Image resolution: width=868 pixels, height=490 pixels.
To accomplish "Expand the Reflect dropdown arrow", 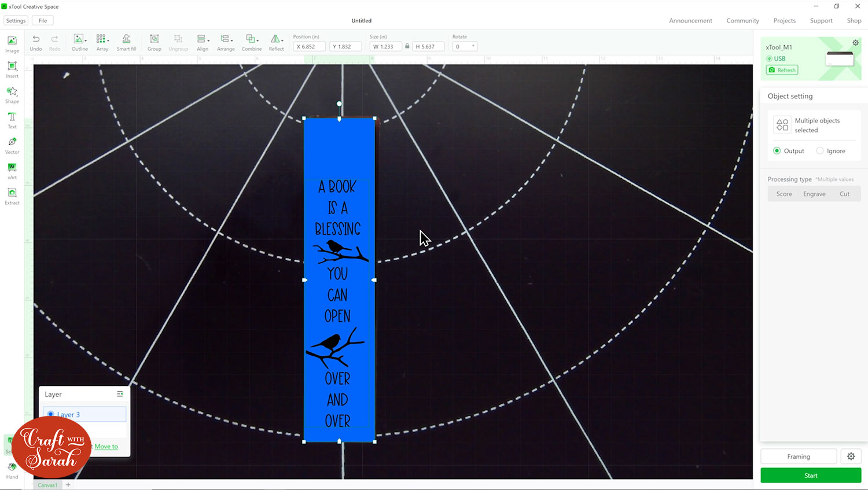I will click(282, 40).
